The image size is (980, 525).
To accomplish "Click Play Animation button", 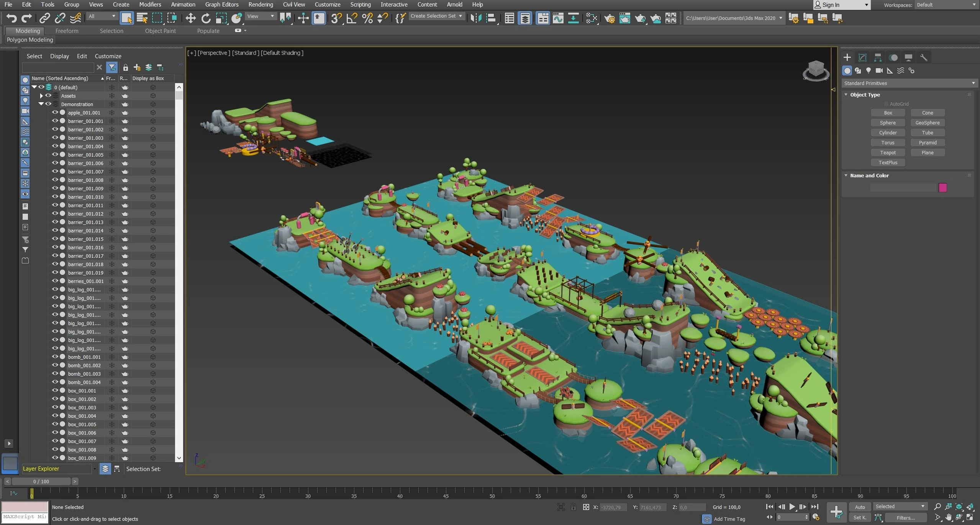I will (x=792, y=507).
